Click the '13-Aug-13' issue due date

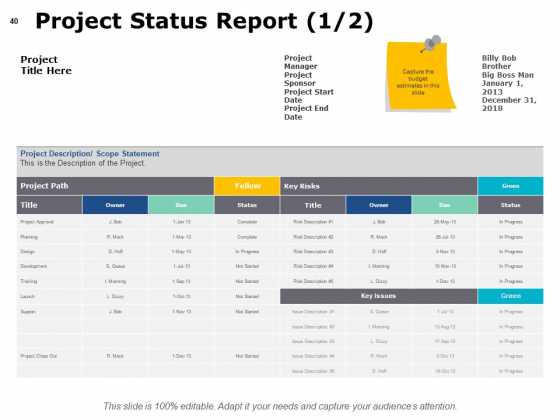[445, 327]
